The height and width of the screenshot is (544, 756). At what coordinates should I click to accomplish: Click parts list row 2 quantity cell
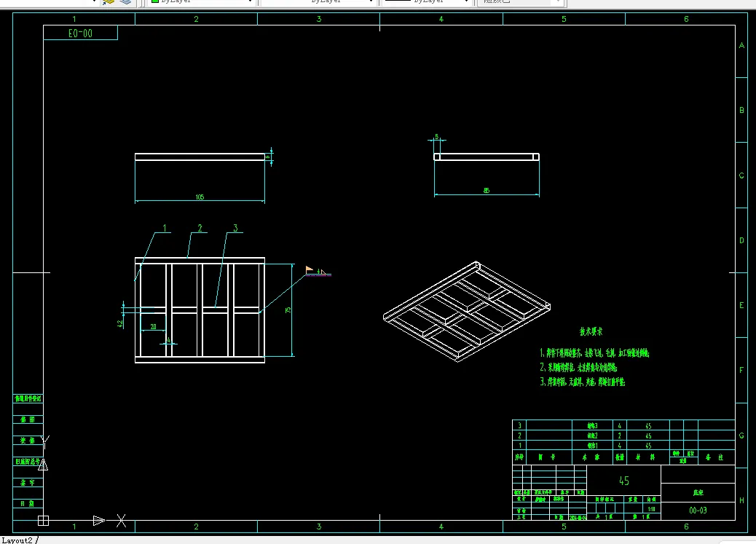620,435
